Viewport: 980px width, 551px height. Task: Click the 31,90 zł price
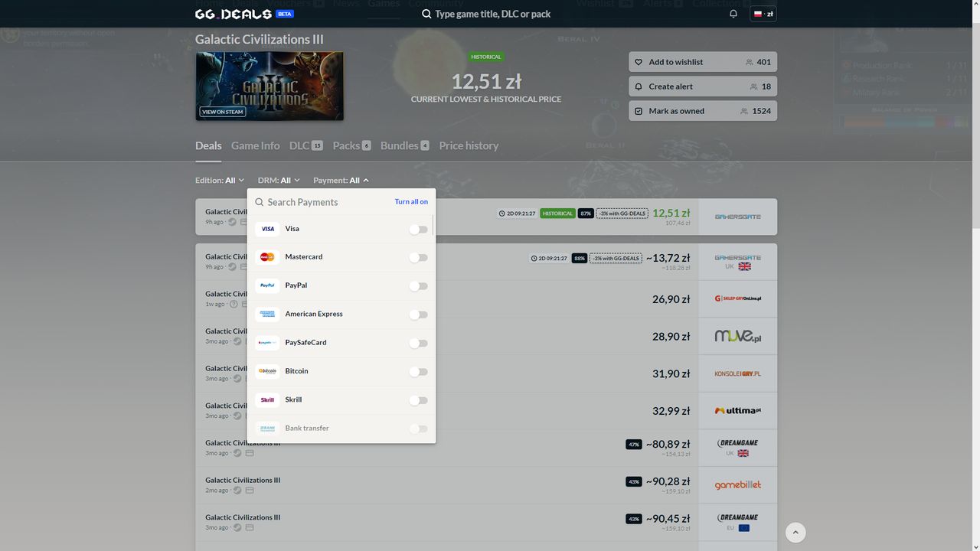[x=671, y=373]
